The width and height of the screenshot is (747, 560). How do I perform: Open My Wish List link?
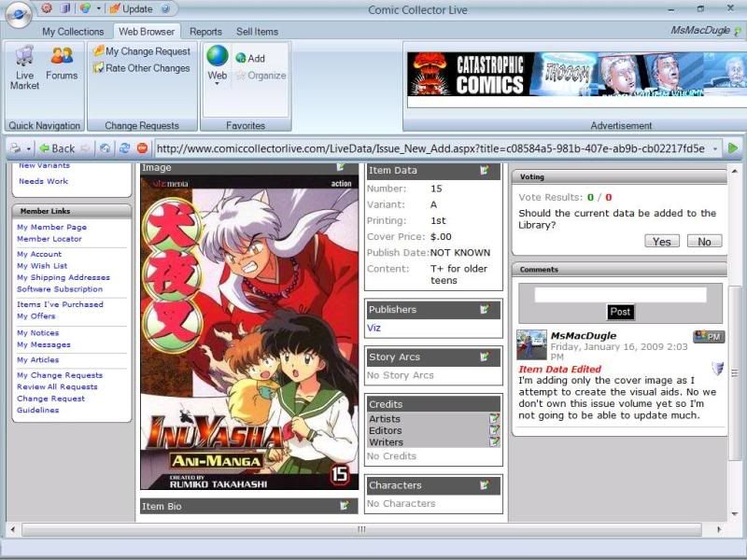(42, 266)
